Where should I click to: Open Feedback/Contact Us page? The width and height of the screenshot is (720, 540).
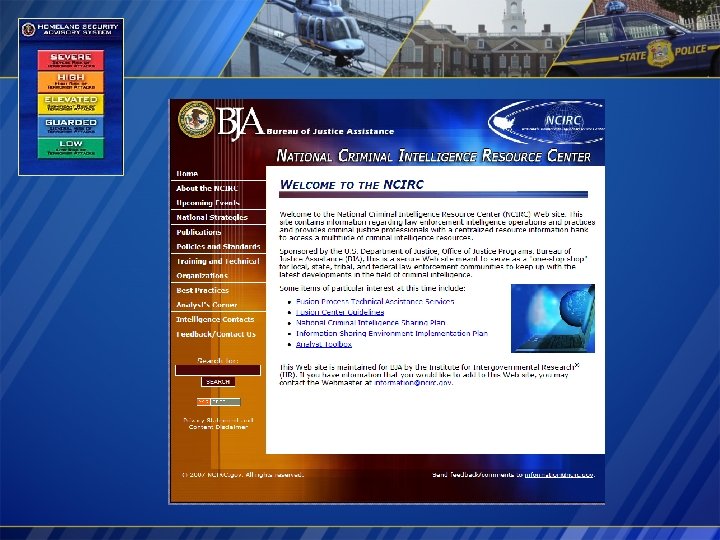tap(216, 334)
